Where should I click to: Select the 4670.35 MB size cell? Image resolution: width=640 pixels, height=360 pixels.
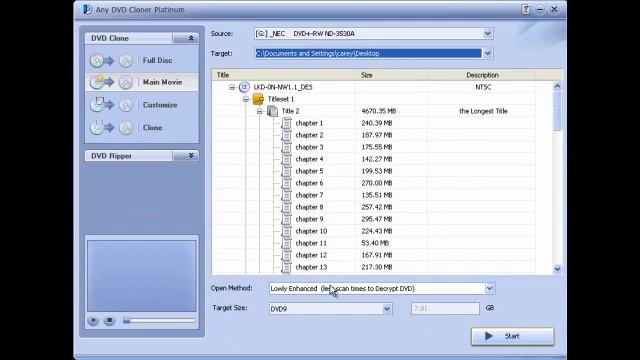pos(379,111)
